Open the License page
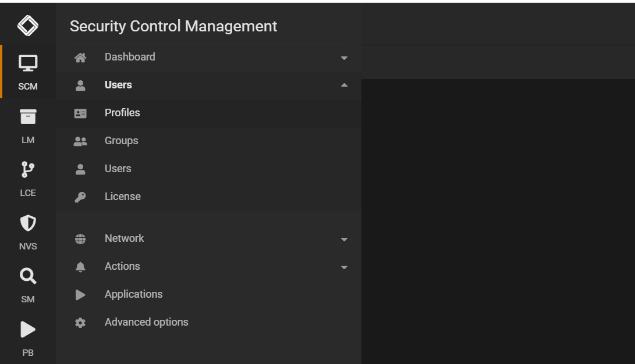The height and width of the screenshot is (364, 635). coord(123,197)
